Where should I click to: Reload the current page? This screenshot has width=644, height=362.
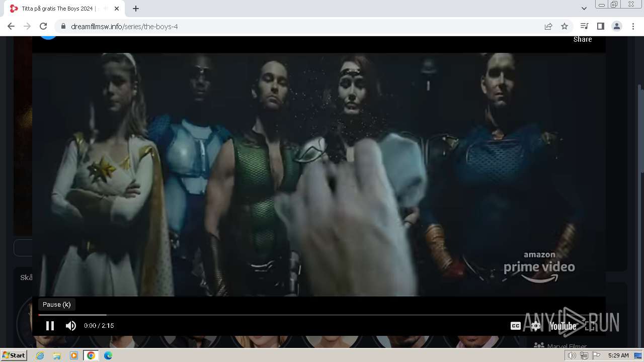click(43, 26)
